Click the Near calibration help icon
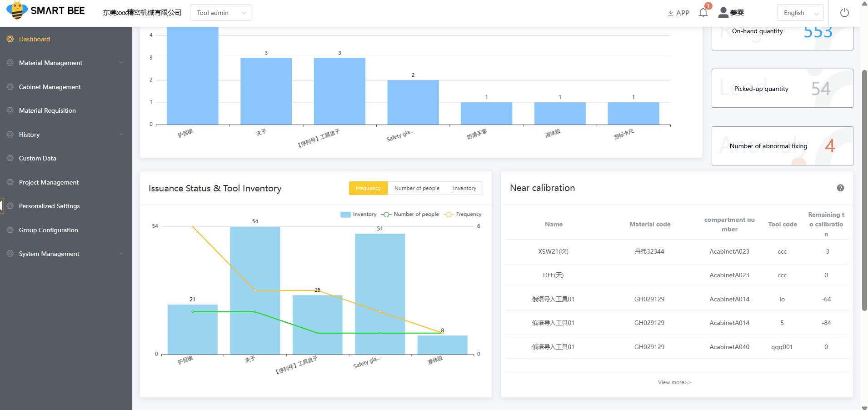This screenshot has height=410, width=868. click(x=840, y=188)
